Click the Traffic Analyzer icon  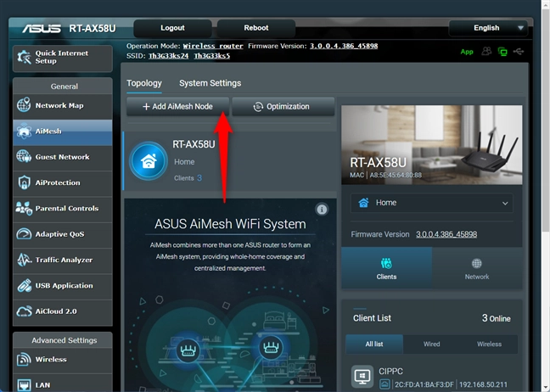(x=24, y=260)
